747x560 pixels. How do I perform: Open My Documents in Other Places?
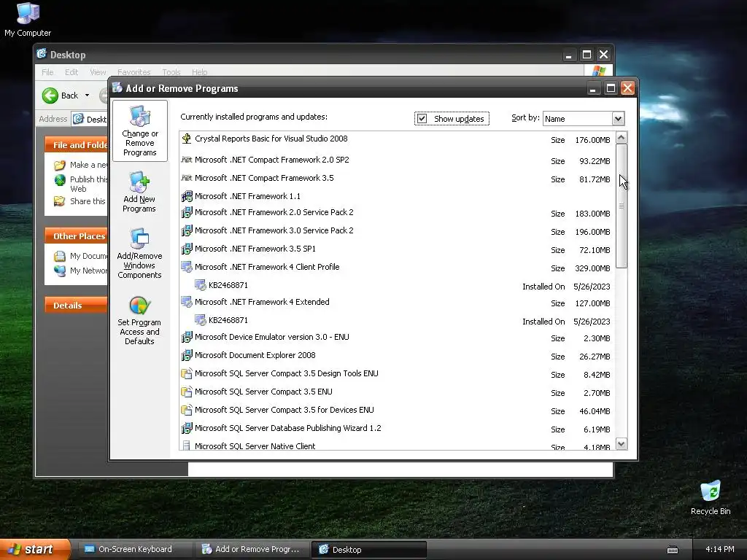[82, 256]
